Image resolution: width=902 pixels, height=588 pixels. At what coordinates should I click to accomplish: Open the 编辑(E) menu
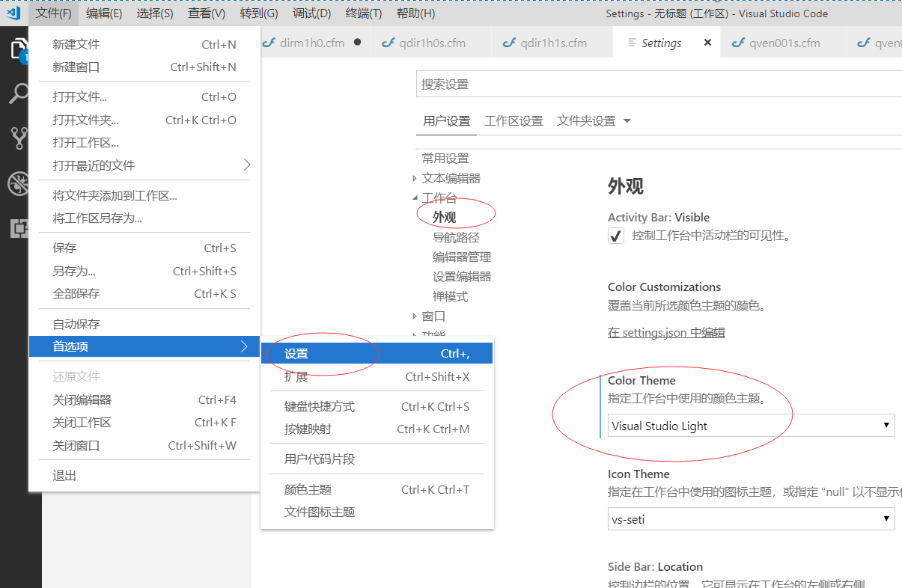point(104,13)
